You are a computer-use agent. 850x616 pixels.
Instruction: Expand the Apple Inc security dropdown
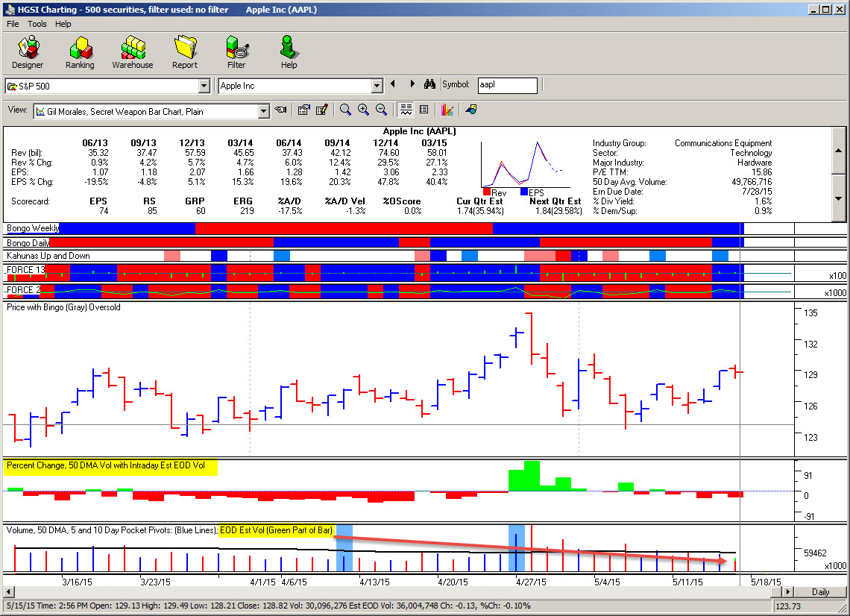(377, 87)
